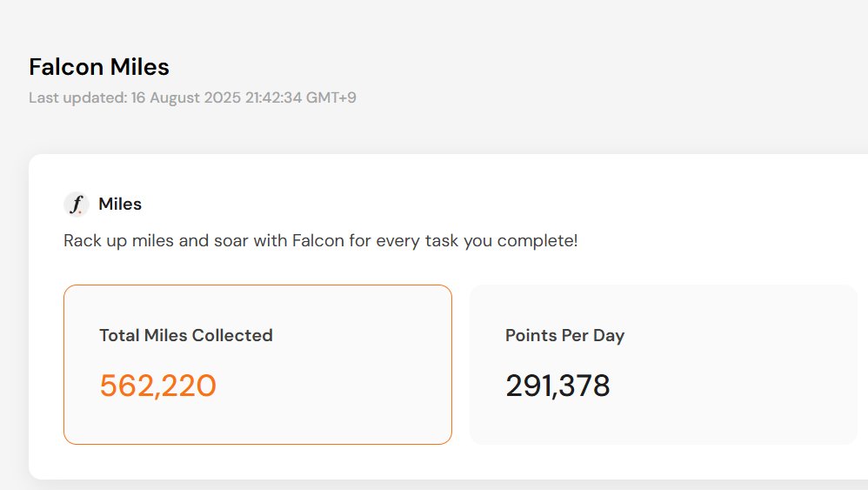The height and width of the screenshot is (490, 868).
Task: Click the 'Last updated:' label text
Action: click(78, 97)
